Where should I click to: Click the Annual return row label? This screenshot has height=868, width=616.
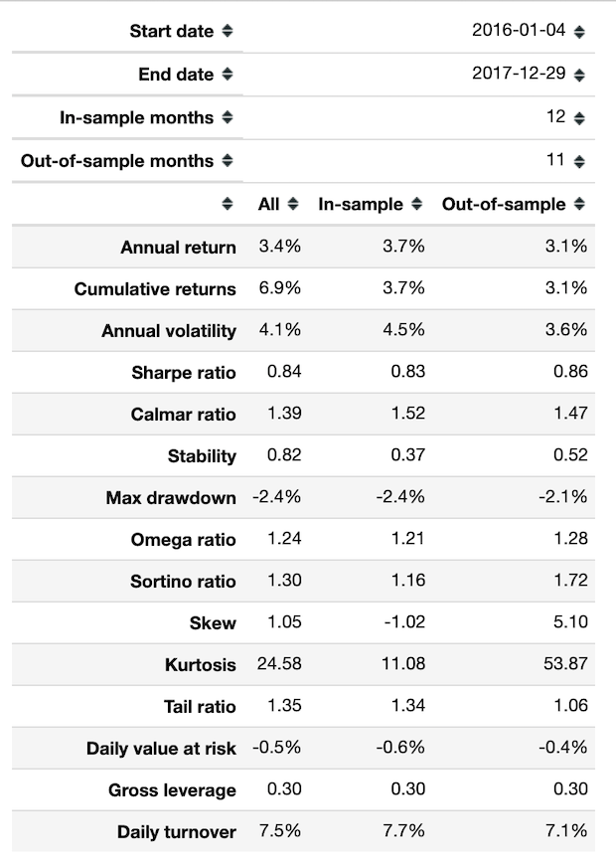point(178,248)
